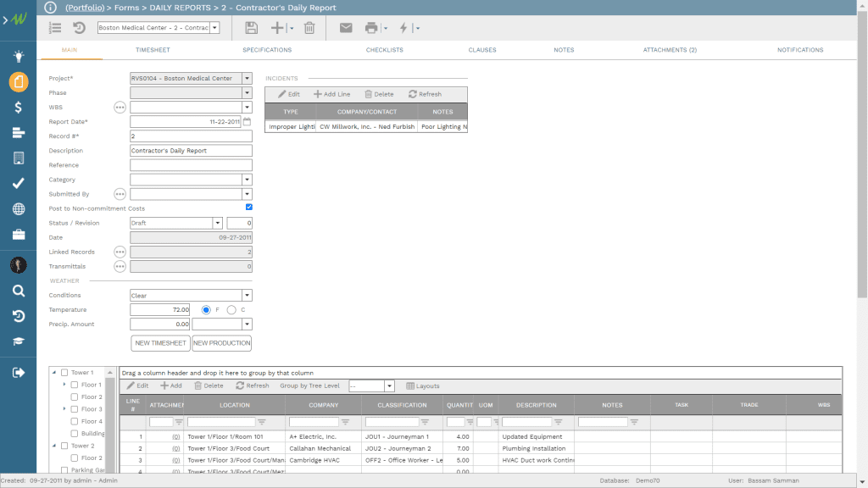Image resolution: width=868 pixels, height=488 pixels.
Task: Click the Save disk icon in toolbar
Action: click(251, 28)
